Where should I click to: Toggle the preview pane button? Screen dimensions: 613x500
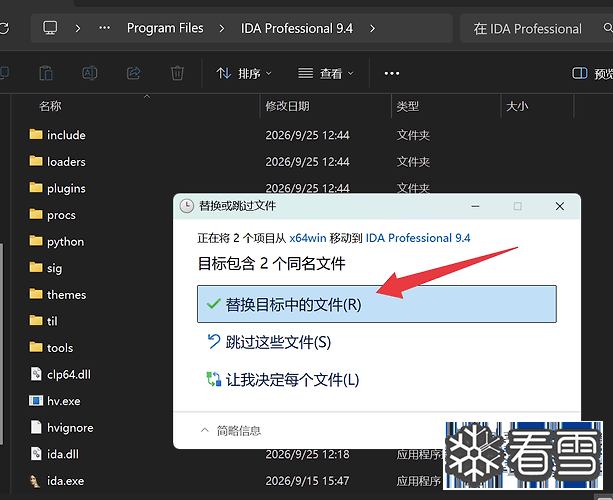(x=592, y=73)
